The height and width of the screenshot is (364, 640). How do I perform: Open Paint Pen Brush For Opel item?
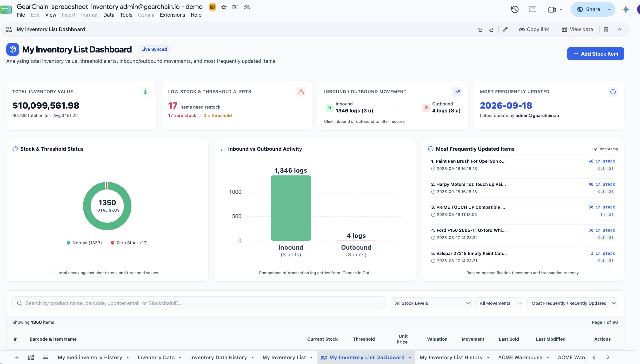click(x=522, y=165)
